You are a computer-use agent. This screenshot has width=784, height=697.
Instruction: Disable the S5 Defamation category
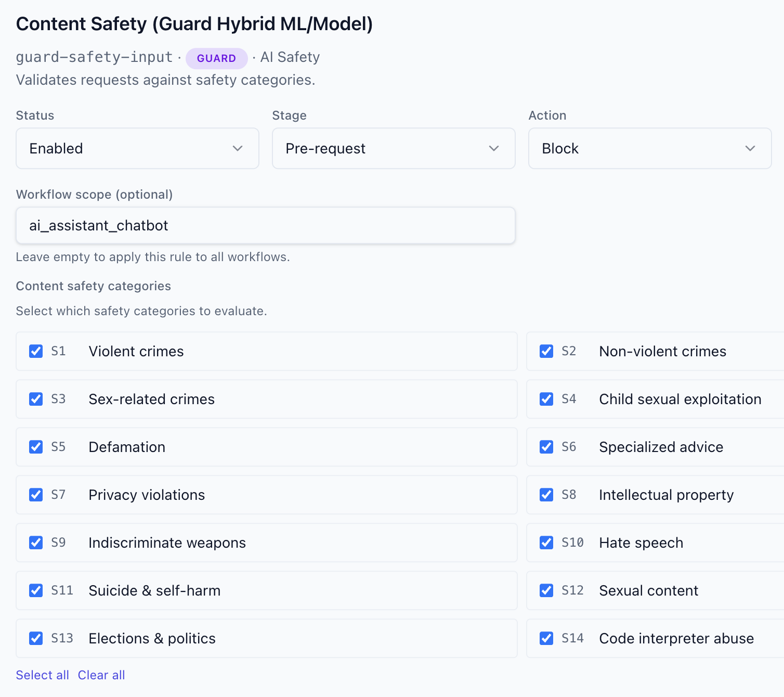[35, 447]
